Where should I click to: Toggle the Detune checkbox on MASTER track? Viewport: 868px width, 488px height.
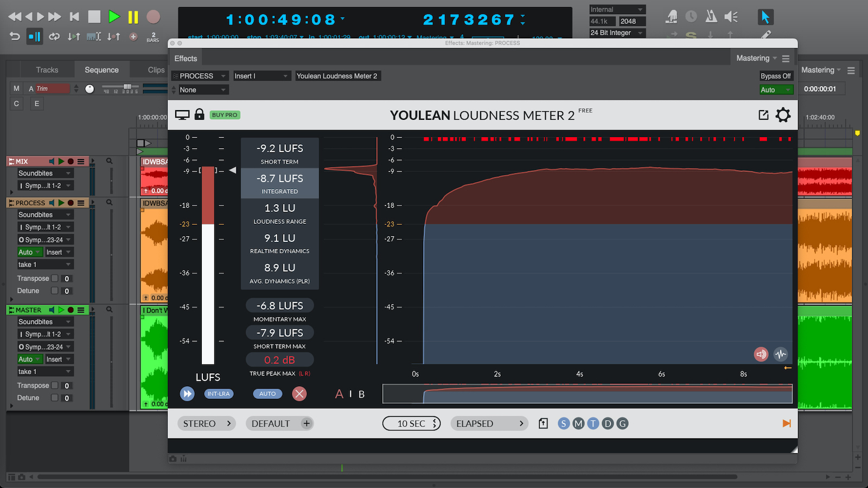[x=55, y=397]
